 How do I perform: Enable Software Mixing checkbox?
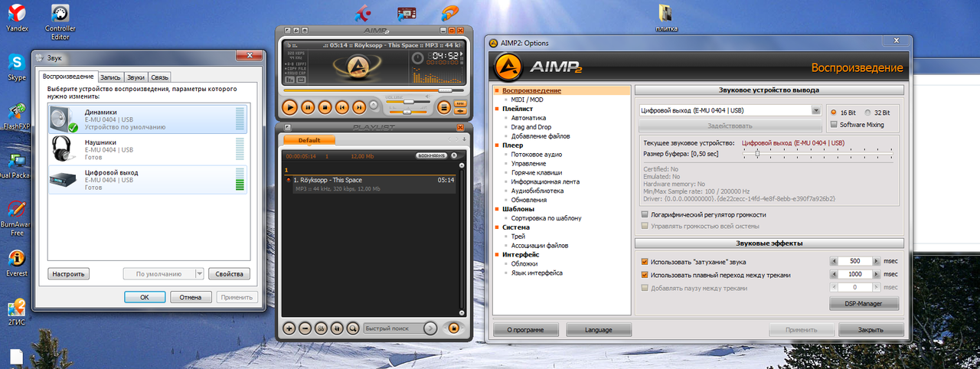[x=857, y=125]
